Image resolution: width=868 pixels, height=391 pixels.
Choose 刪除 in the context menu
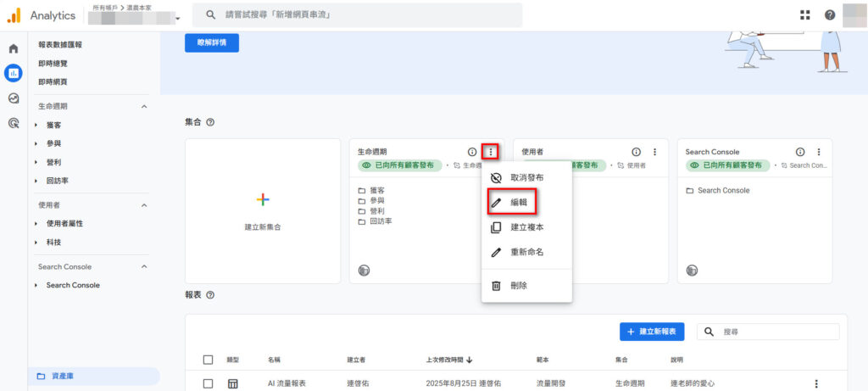pos(518,286)
